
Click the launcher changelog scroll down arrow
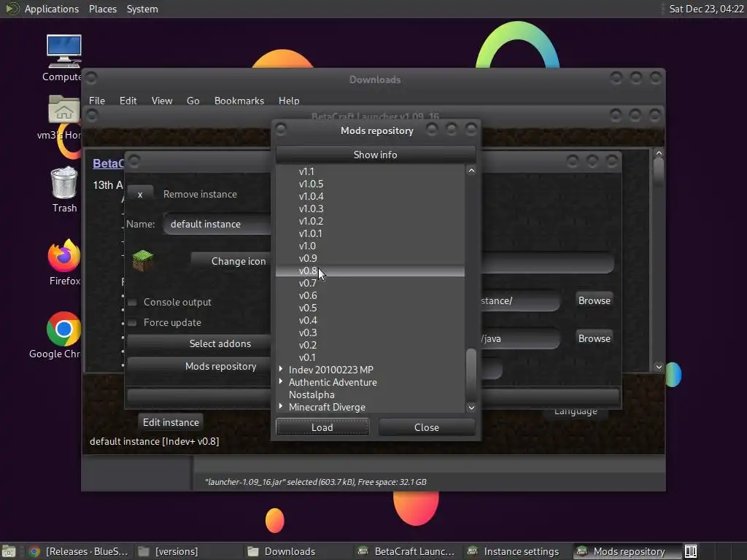point(659,366)
